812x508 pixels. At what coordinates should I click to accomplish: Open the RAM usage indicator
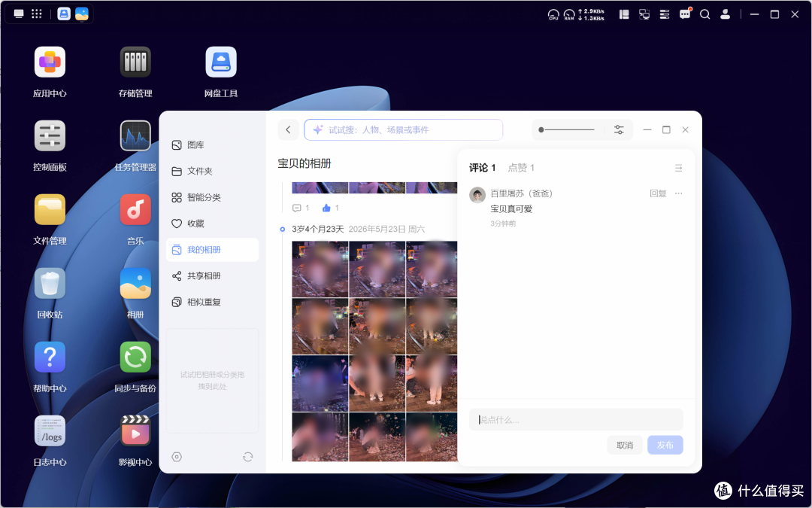coord(569,14)
